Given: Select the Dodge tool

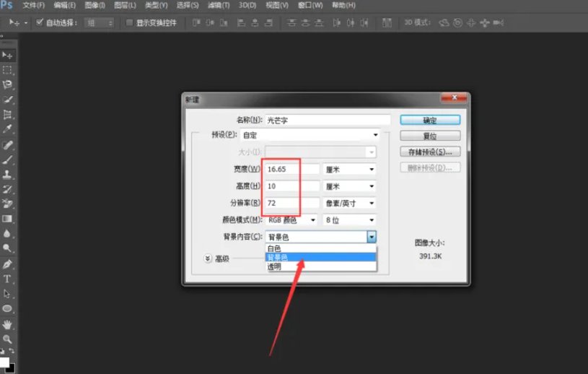Looking at the screenshot, I should click(7, 248).
